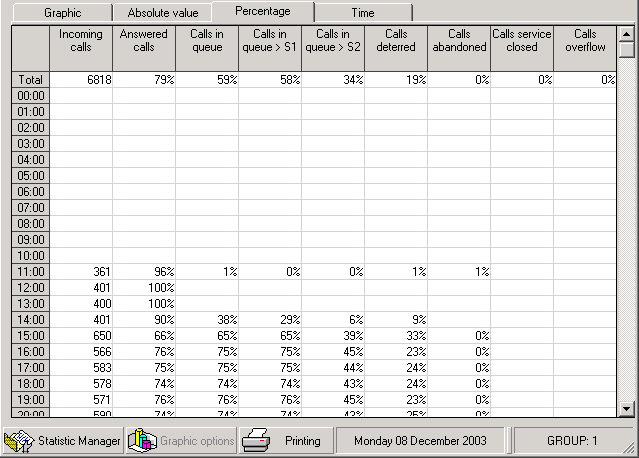
Task: Select the 18:00 row header
Action: [31, 383]
